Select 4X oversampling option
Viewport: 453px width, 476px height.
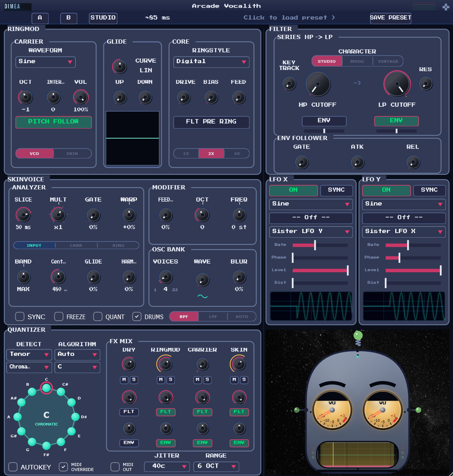[237, 153]
